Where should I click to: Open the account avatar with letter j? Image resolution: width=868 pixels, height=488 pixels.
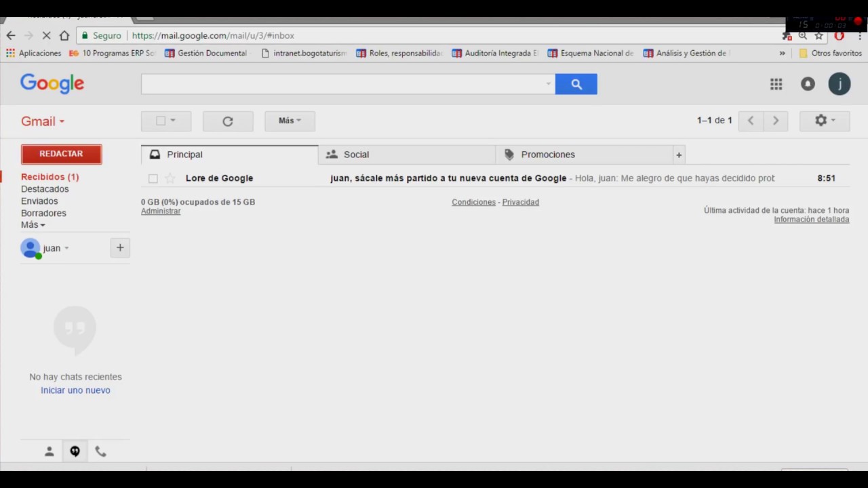click(840, 84)
